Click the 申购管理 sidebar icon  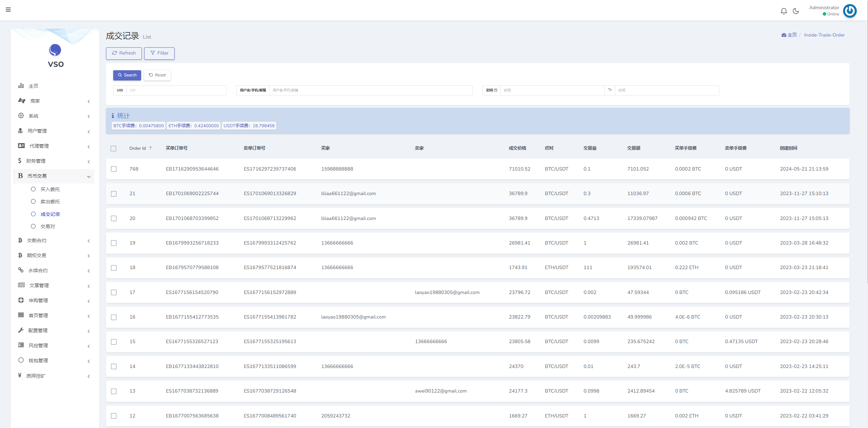click(20, 301)
